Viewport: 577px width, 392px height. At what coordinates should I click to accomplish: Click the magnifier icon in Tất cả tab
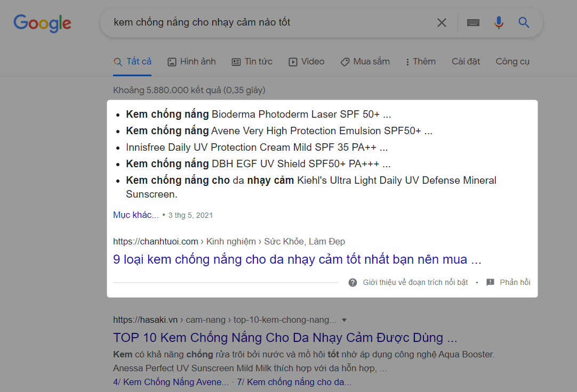point(118,62)
